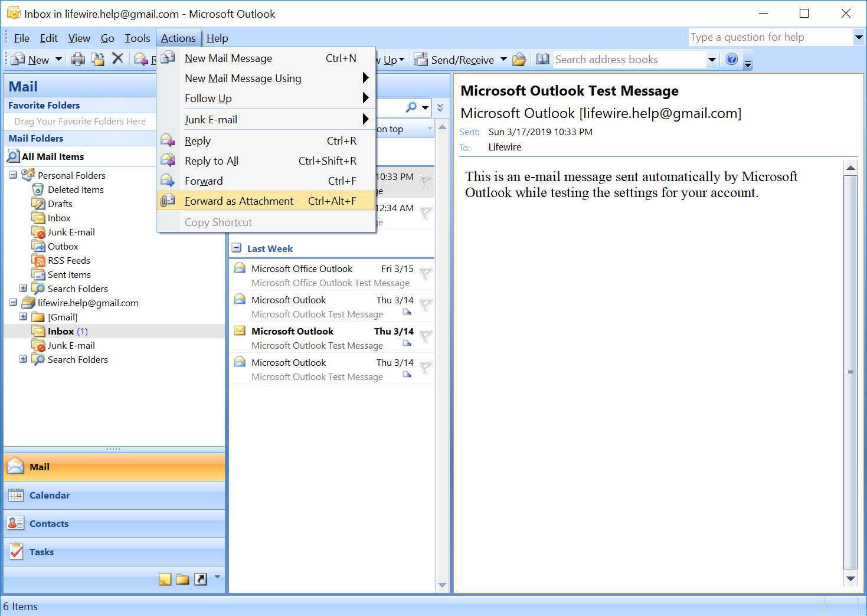Viewport: 867px width, 616px height.
Task: Click the New mail toolbar button
Action: (x=30, y=60)
